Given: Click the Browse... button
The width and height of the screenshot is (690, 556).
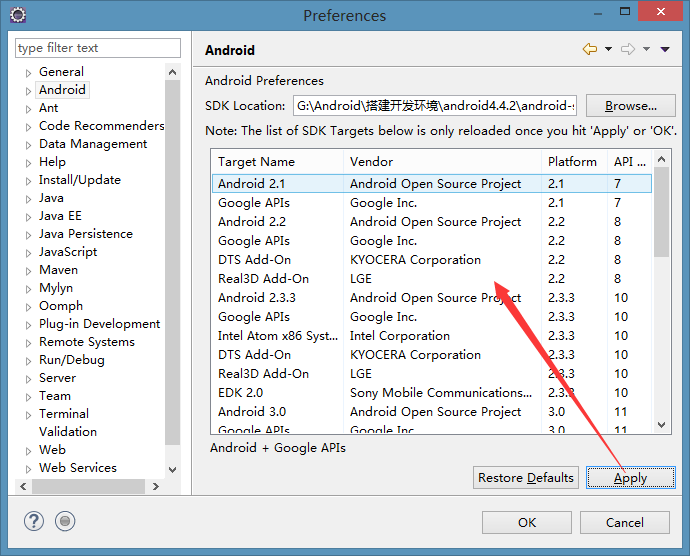Looking at the screenshot, I should [630, 106].
